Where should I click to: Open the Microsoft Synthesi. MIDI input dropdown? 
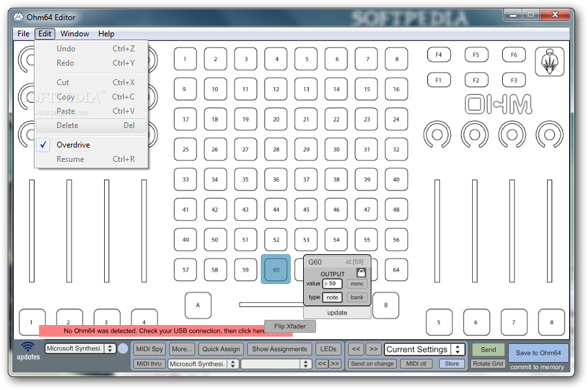coord(80,348)
